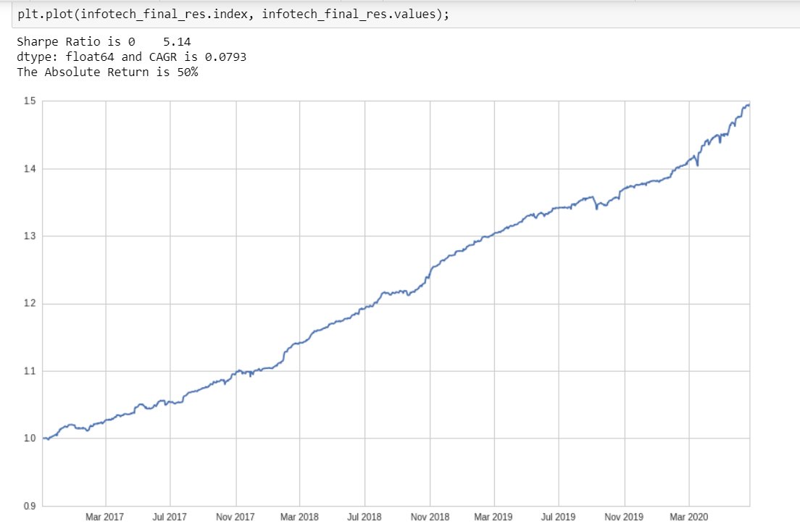Click the Nov 2017 x-axis label
The image size is (800, 532).
coord(234,518)
